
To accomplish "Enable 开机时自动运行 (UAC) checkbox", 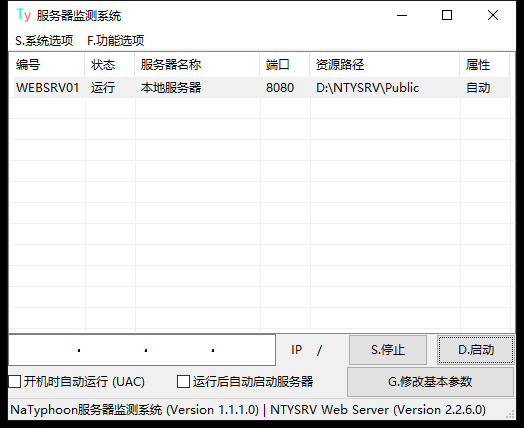I will [x=15, y=382].
